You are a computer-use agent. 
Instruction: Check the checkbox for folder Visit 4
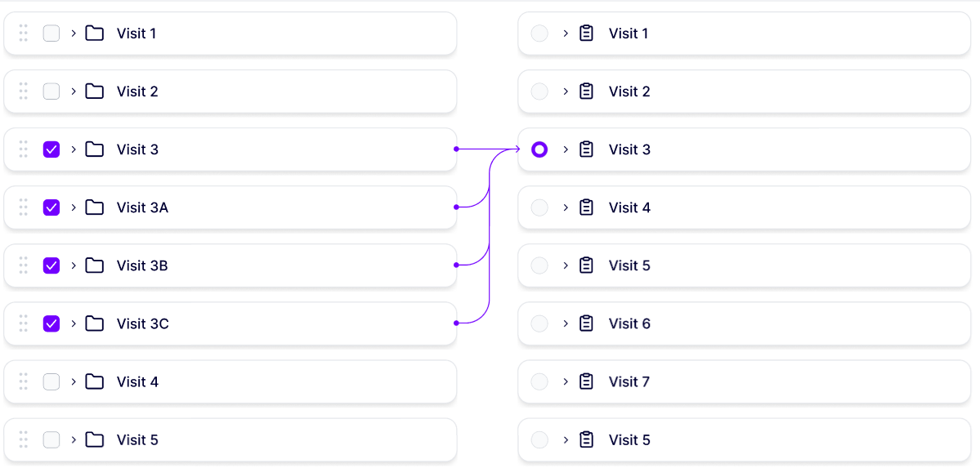pos(51,381)
